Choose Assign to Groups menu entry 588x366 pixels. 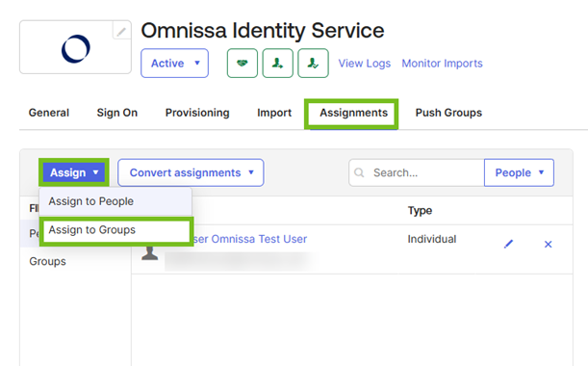tap(116, 230)
